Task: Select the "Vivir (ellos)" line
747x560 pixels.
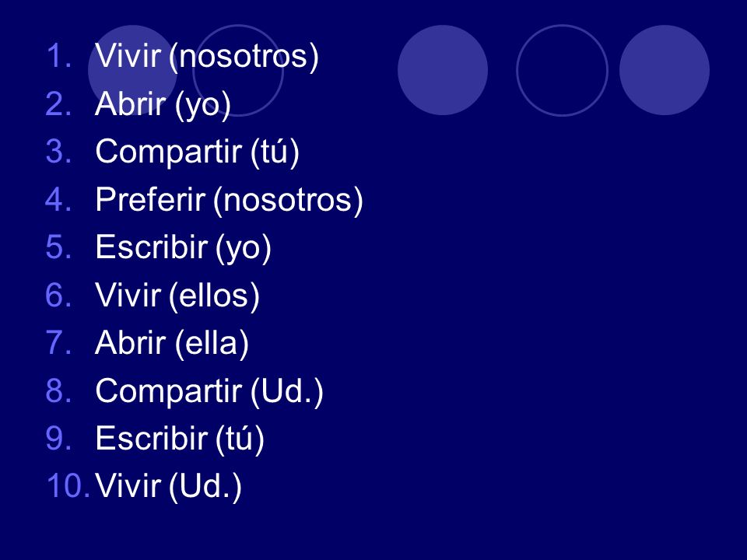Action: tap(177, 296)
